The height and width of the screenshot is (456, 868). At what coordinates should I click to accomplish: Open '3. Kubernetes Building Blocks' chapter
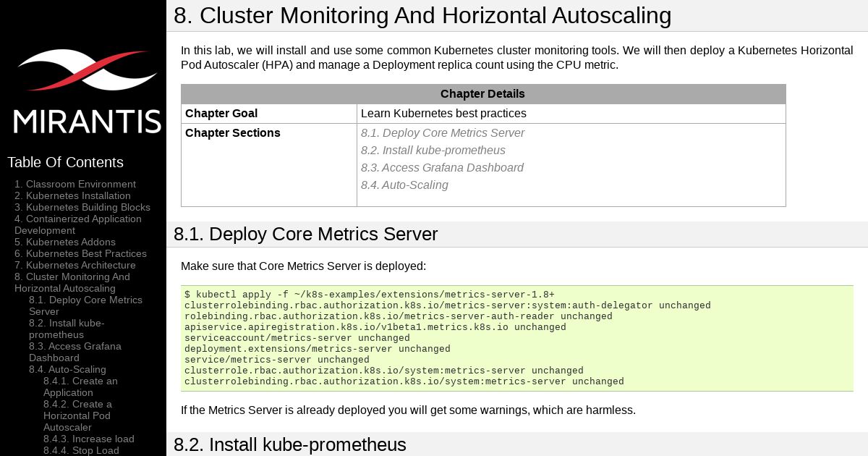(x=82, y=207)
